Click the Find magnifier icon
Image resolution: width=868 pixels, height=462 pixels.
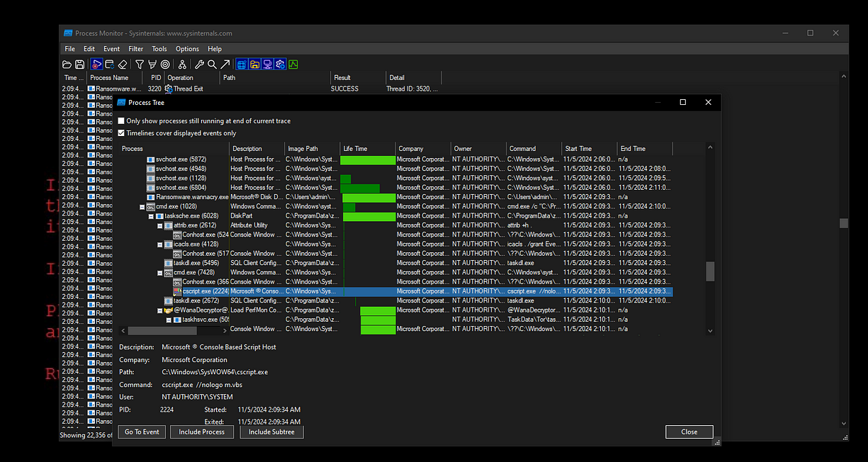point(213,64)
